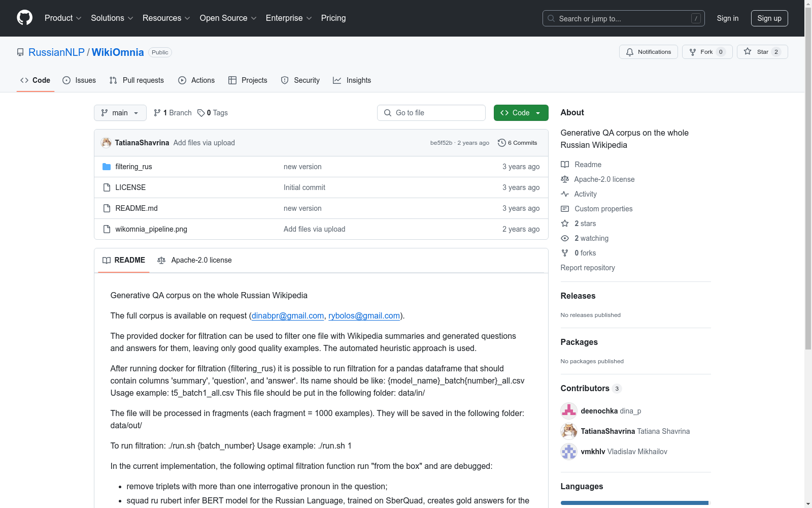
Task: Open the RussianNLP organization link
Action: pos(56,52)
